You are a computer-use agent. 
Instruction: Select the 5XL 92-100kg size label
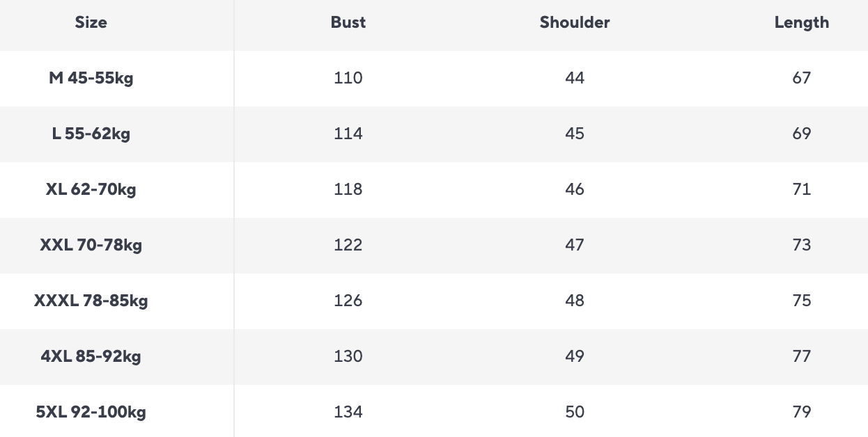(x=91, y=412)
